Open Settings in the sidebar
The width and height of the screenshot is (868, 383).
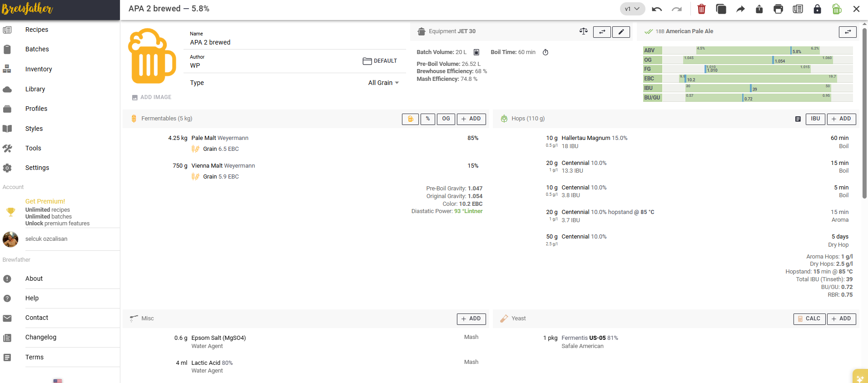point(60,168)
